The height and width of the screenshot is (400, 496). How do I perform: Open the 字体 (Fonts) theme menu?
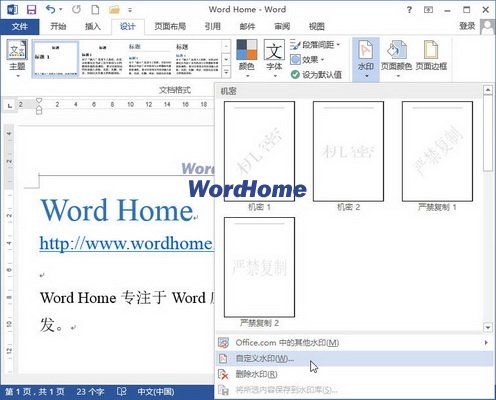(274, 59)
